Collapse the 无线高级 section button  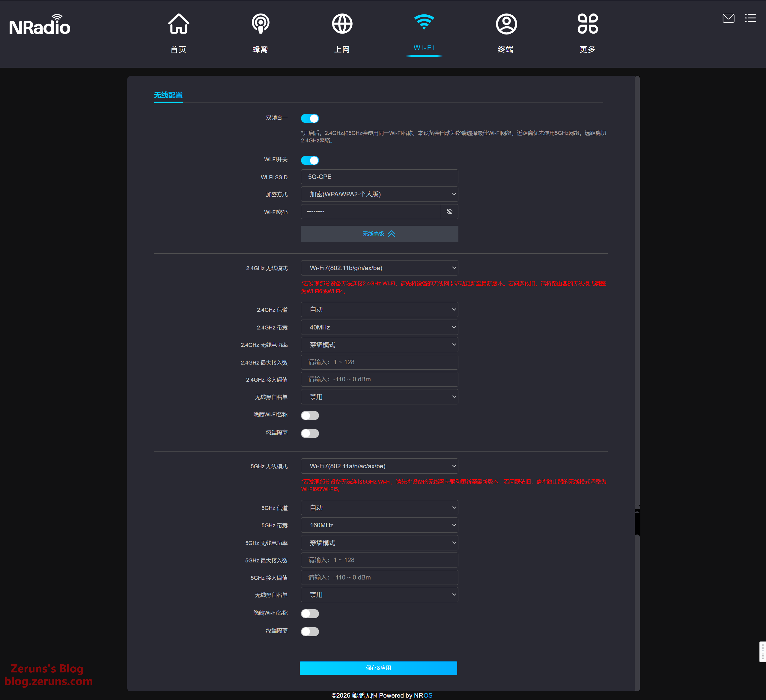click(x=379, y=234)
